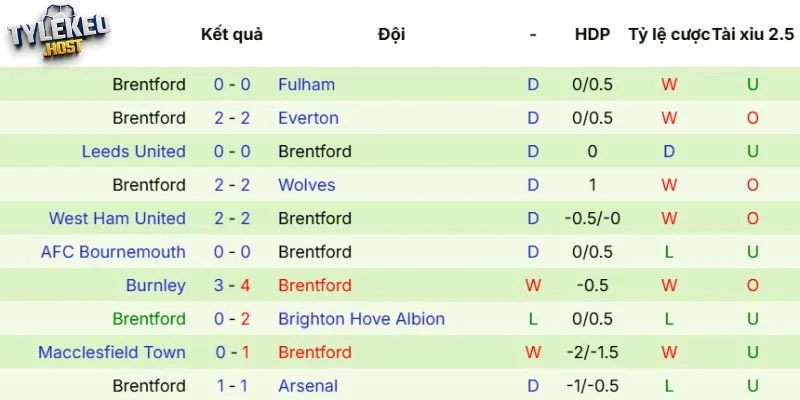Click the Tỷ lệ cược column header
The image size is (800, 400).
click(668, 34)
